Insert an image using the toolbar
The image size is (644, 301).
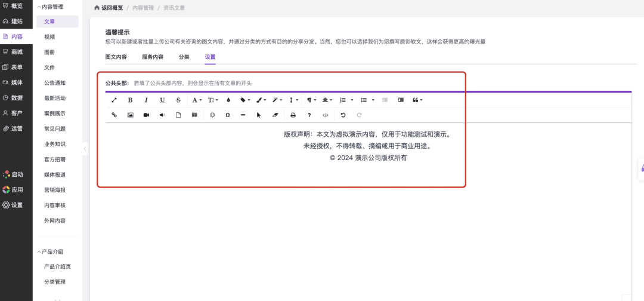tap(131, 115)
